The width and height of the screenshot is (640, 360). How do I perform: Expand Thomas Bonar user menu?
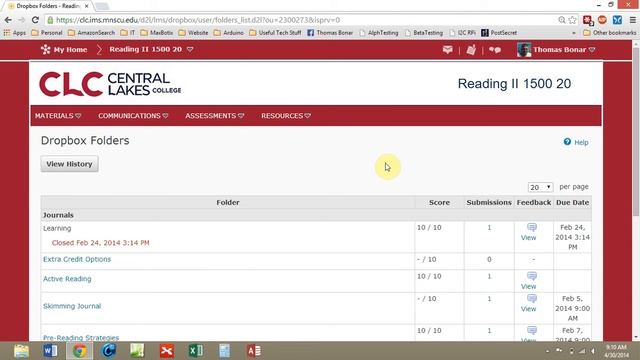click(x=592, y=49)
